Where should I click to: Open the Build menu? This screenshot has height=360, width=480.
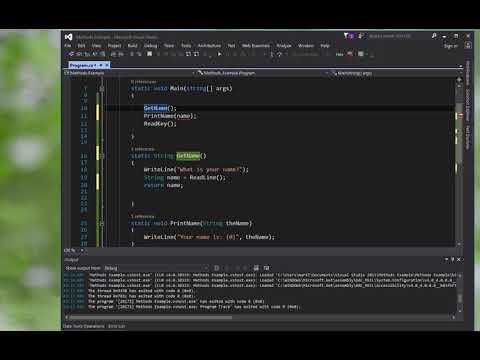click(133, 46)
